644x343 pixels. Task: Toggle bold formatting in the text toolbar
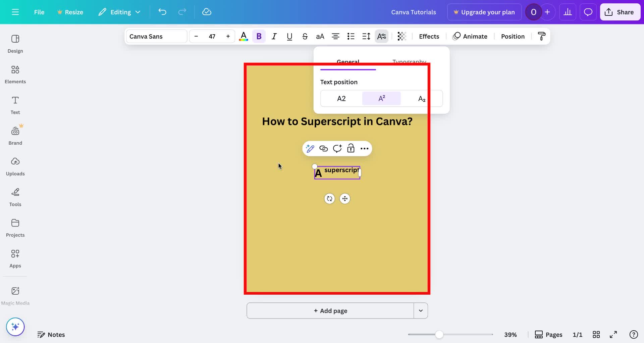coord(259,36)
